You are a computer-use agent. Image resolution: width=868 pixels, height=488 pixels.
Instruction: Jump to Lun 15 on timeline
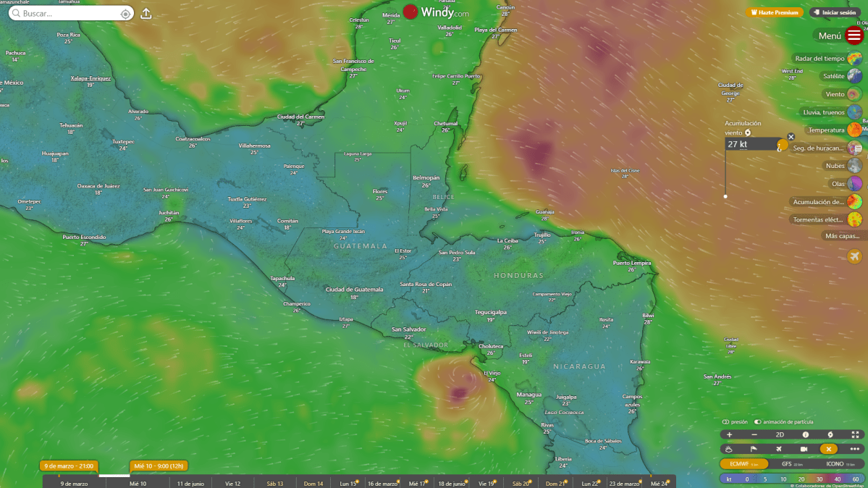[x=347, y=484]
